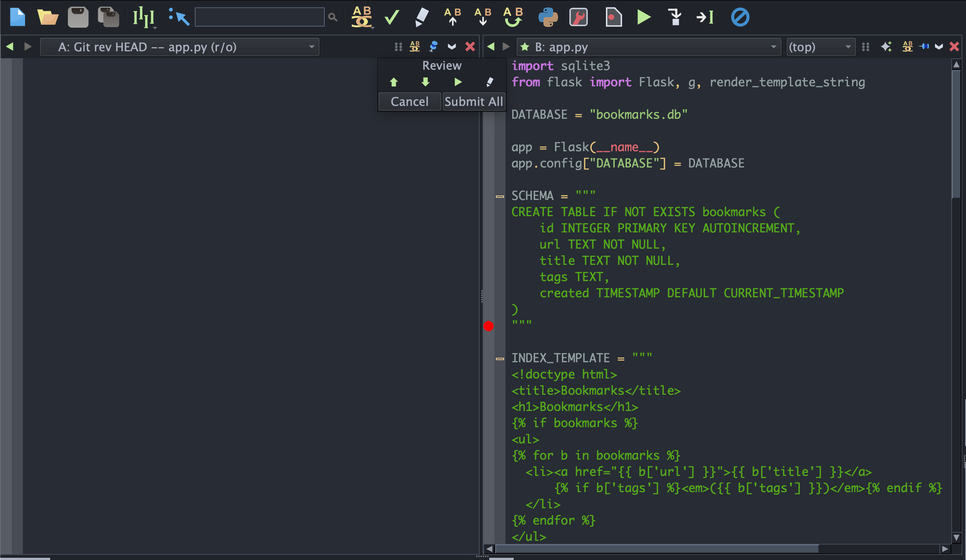Click the AB diff icon in pane B header
Image resolution: width=966 pixels, height=560 pixels.
pyautogui.click(x=907, y=47)
